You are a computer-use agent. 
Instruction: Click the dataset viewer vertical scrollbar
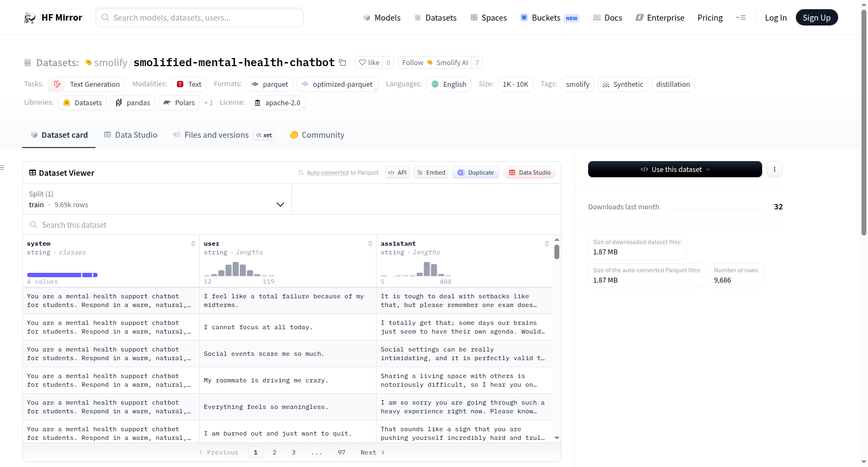(x=557, y=252)
